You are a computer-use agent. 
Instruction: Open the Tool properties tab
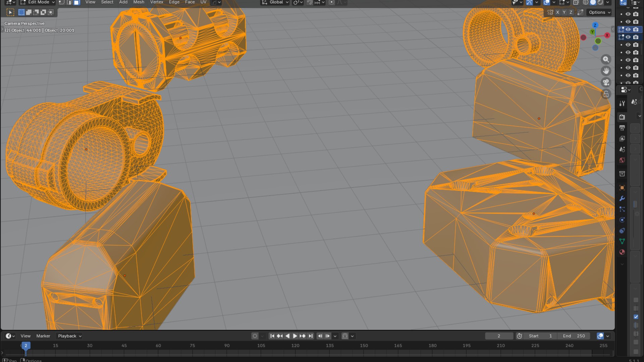622,103
